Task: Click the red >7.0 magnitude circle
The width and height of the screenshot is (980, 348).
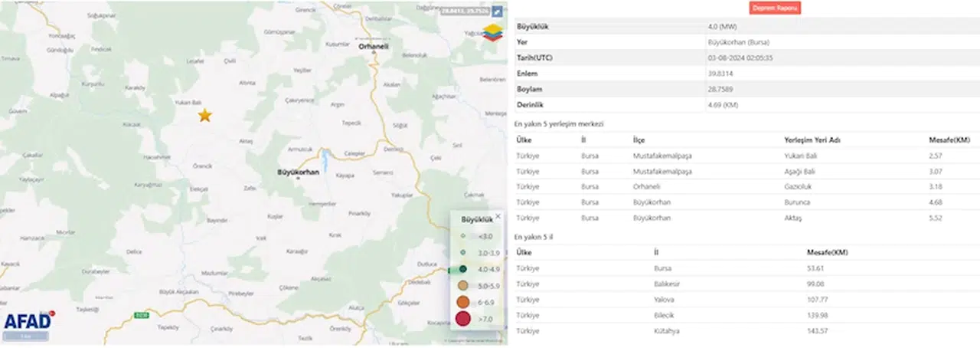Action: pyautogui.click(x=463, y=319)
